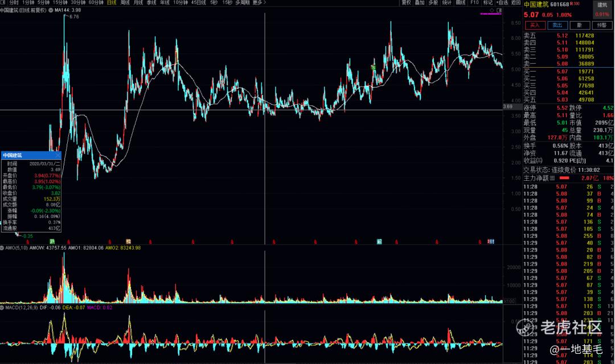
Task: Open AMO indicator dropdown icon
Action: click(x=2, y=248)
